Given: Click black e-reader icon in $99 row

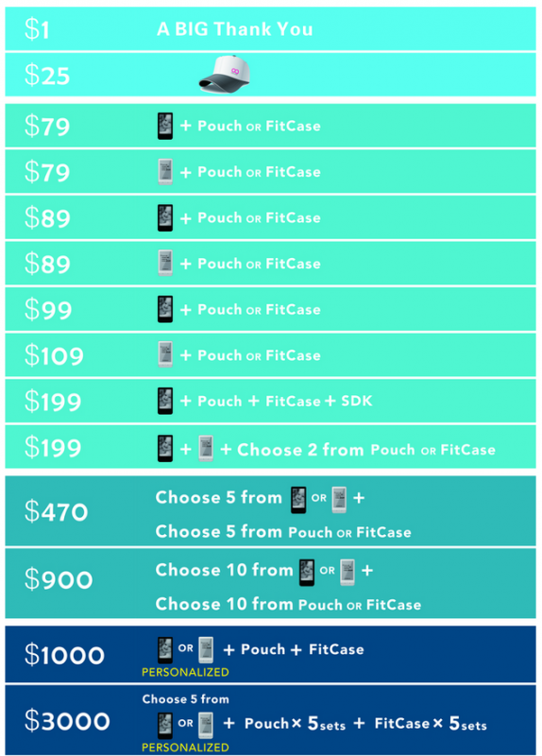Looking at the screenshot, I should 165,309.
